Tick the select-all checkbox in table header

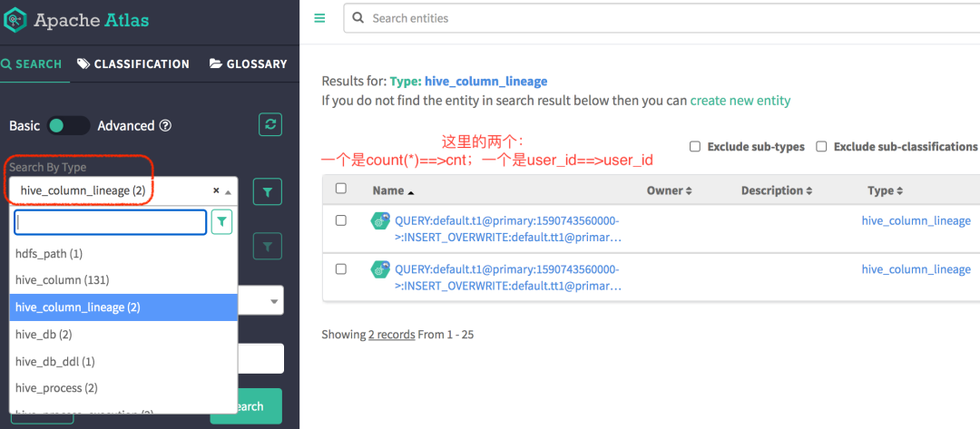(340, 188)
